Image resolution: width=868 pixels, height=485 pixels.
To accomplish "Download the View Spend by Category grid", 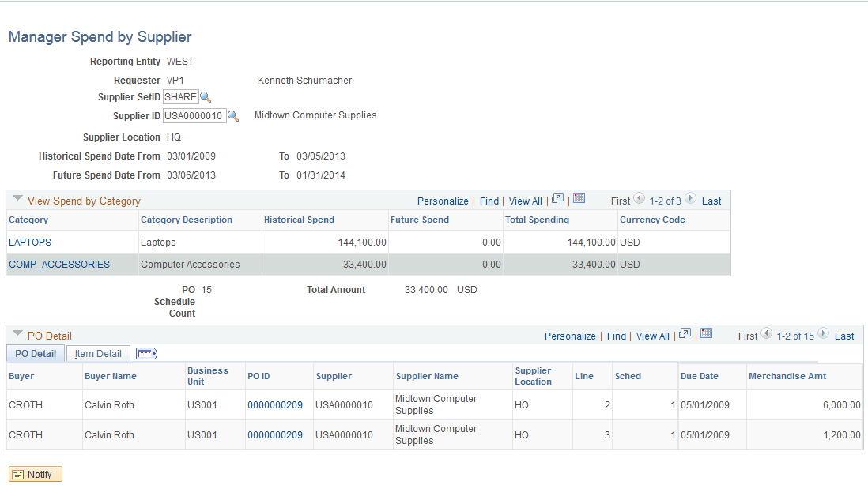I will (x=578, y=201).
